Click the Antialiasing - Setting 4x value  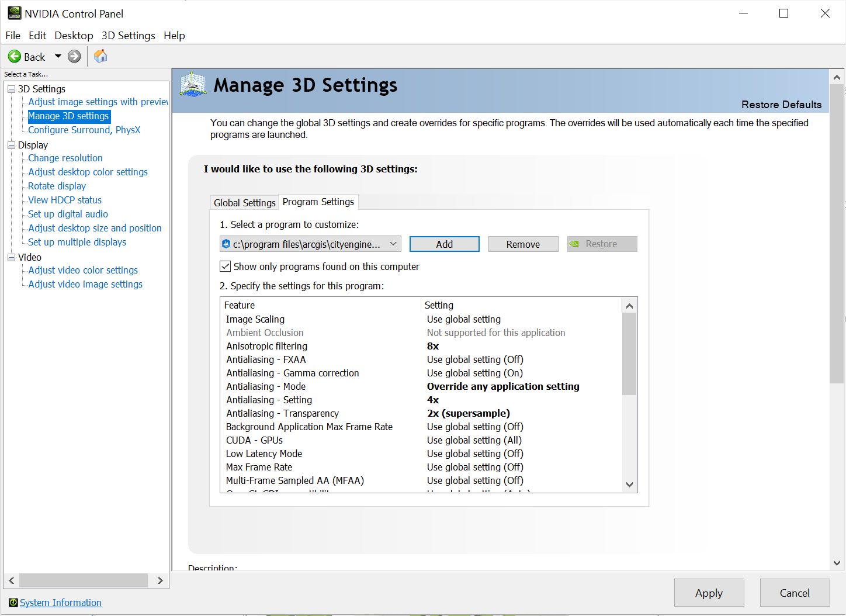(433, 400)
